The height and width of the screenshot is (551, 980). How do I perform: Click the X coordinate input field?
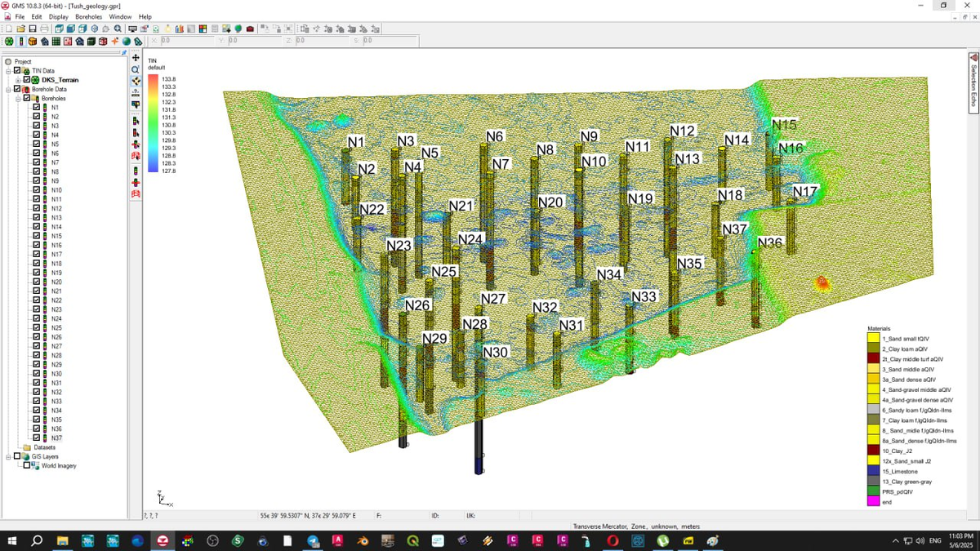189,41
